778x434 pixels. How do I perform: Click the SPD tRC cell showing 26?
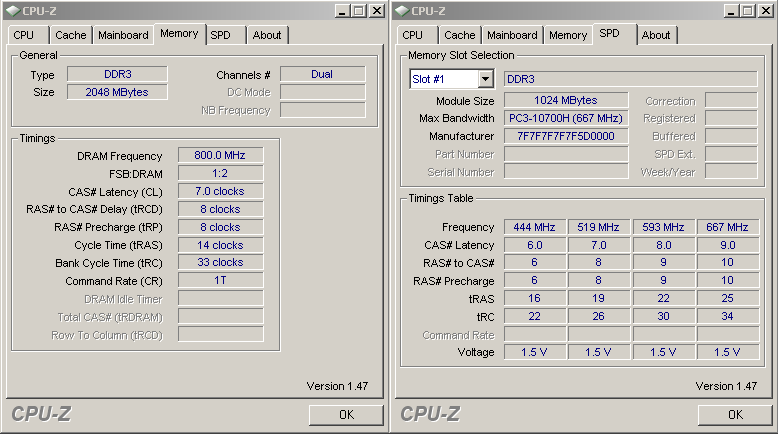click(599, 316)
